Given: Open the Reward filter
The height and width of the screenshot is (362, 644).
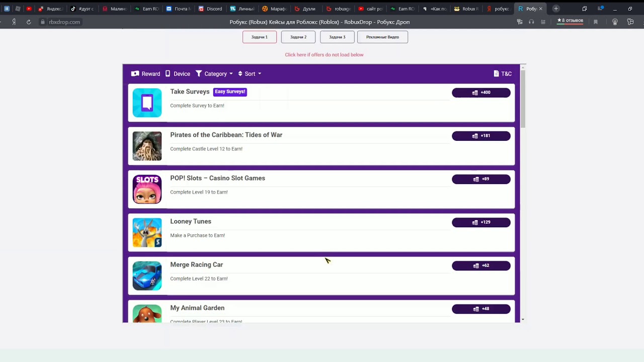Looking at the screenshot, I should point(145,74).
